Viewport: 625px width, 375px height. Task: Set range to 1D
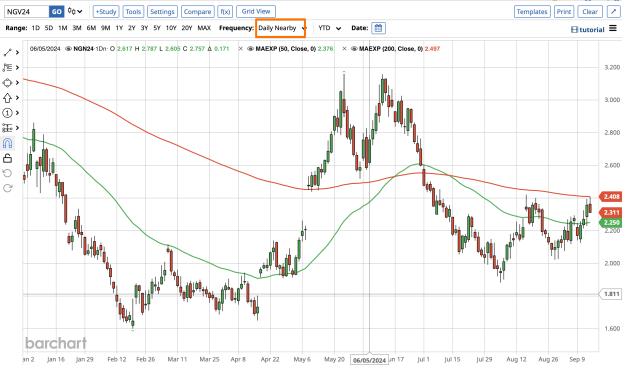35,28
